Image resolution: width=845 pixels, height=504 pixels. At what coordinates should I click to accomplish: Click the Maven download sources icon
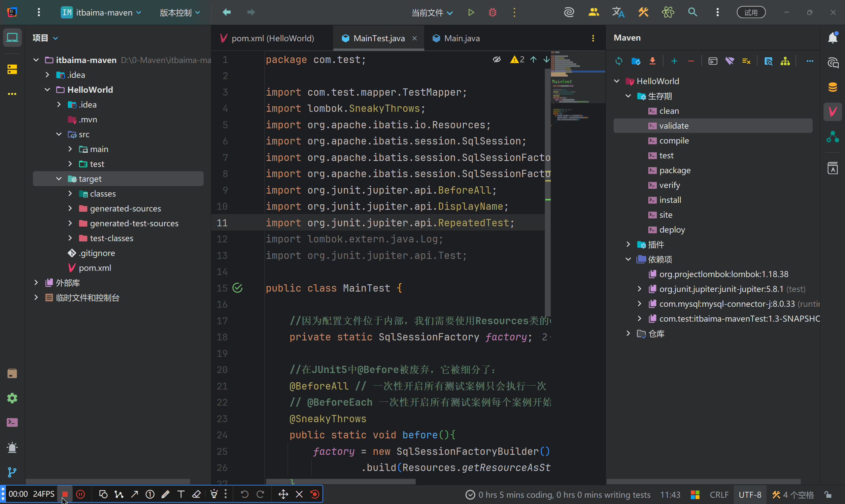(x=652, y=61)
